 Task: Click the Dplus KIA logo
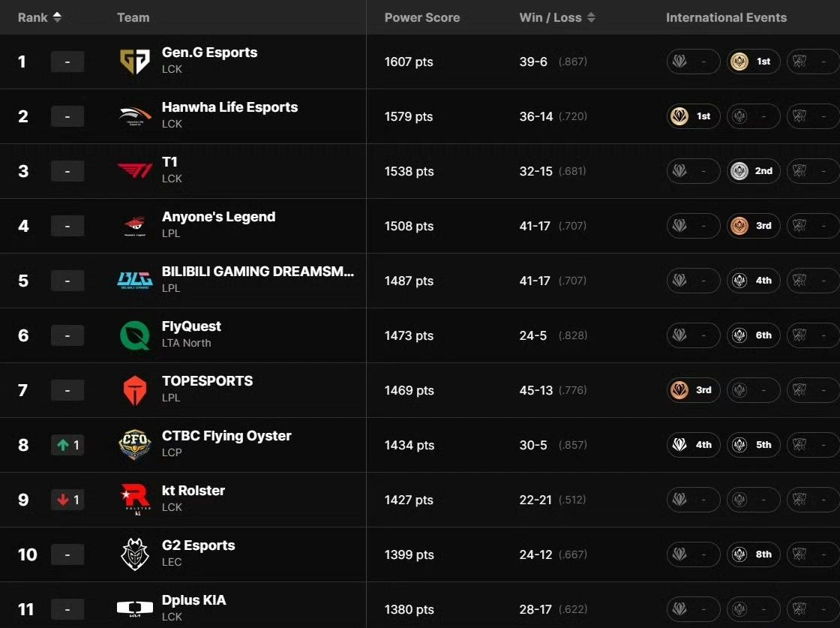pos(135,608)
